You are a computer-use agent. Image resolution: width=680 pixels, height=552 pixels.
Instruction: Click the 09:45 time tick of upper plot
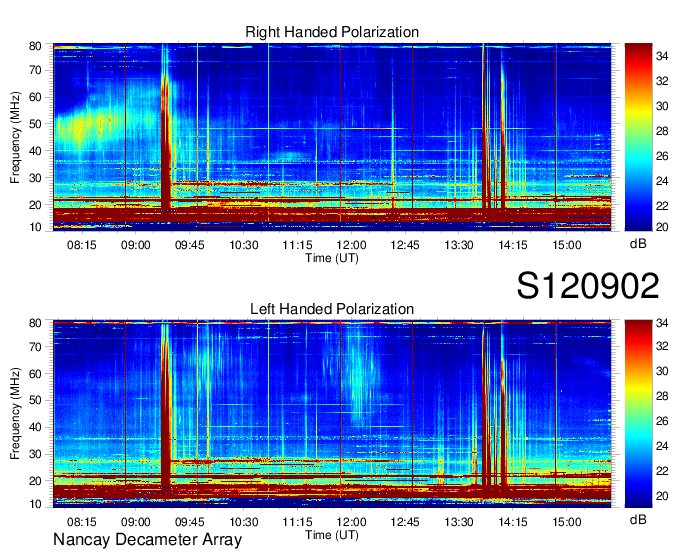tap(190, 245)
